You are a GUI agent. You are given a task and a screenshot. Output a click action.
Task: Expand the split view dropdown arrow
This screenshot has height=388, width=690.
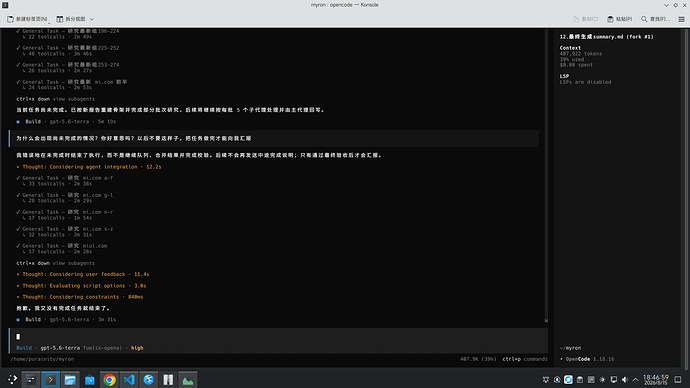[92, 19]
